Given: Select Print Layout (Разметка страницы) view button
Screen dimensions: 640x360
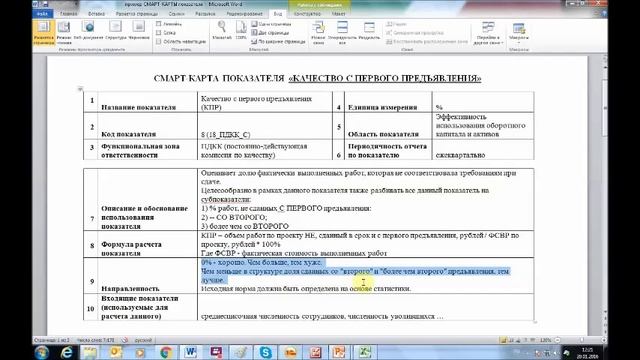Looking at the screenshot, I should coord(43,32).
